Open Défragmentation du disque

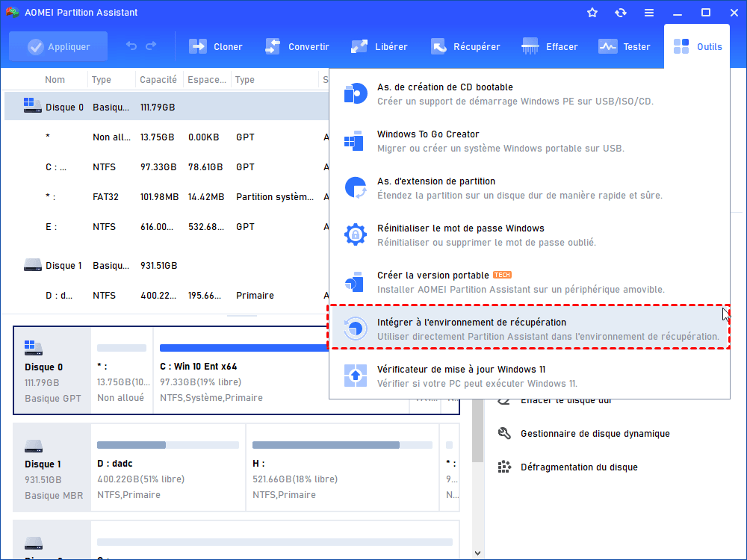579,467
